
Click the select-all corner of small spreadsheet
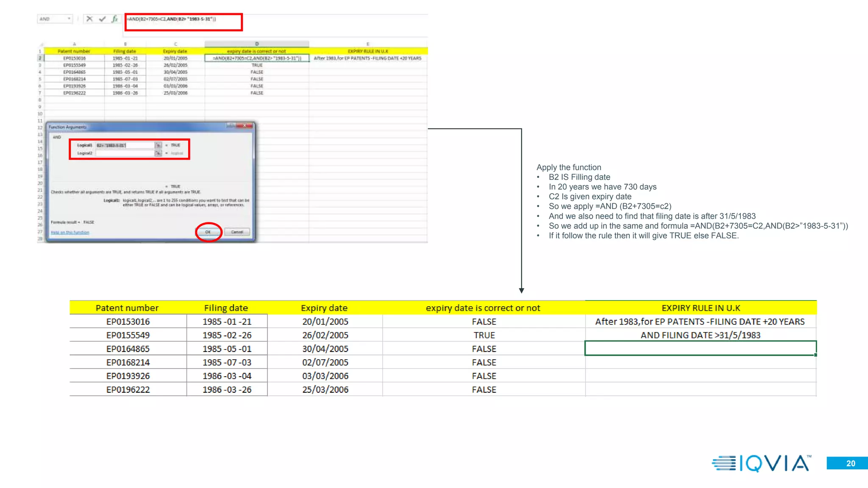[41, 44]
